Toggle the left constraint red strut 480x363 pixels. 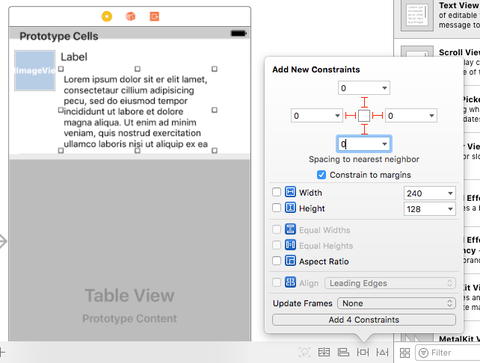[x=350, y=116]
